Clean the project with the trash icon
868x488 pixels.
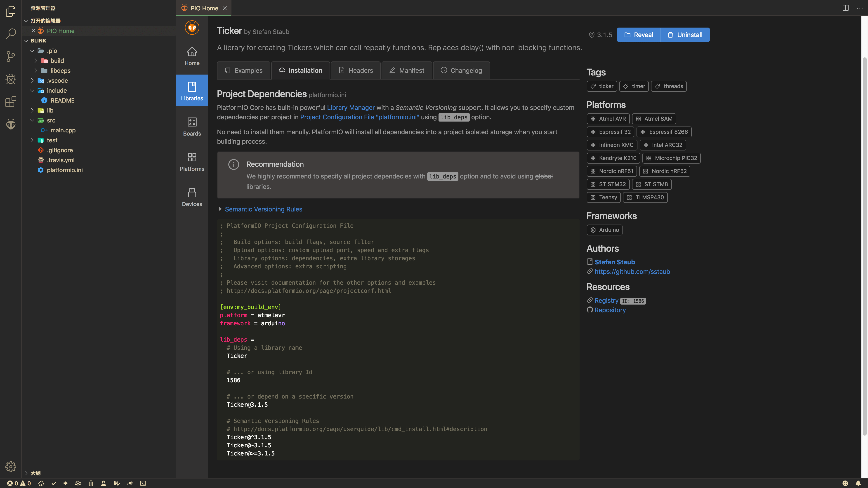tap(91, 483)
